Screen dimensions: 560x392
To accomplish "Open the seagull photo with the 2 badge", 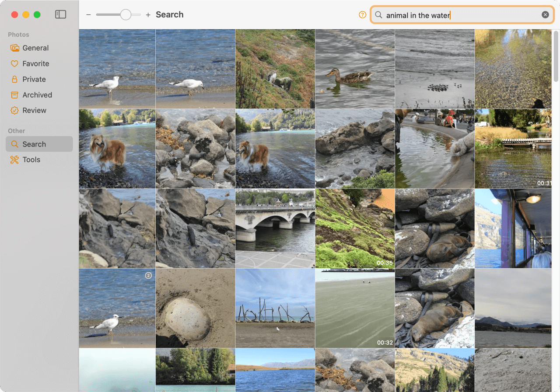I will coord(117,308).
